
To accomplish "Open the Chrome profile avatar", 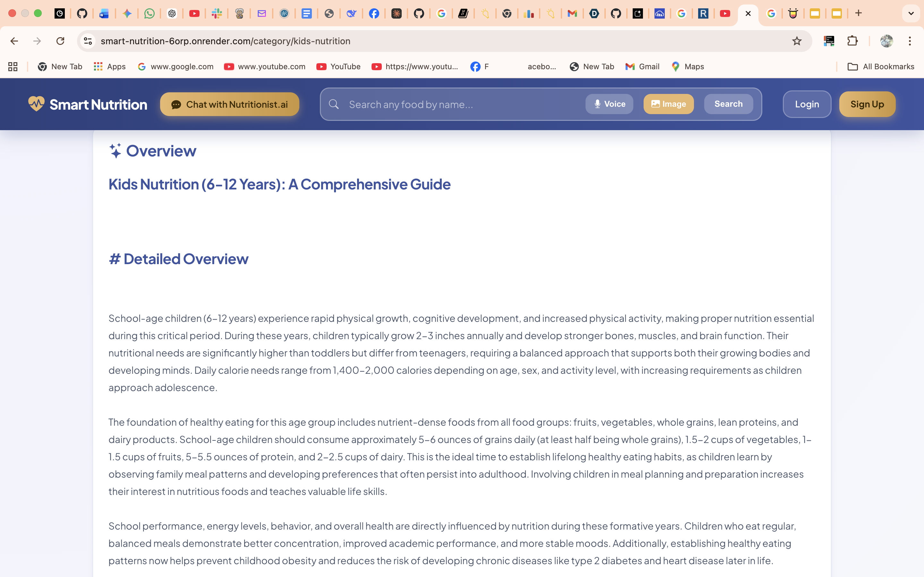I will tap(886, 41).
